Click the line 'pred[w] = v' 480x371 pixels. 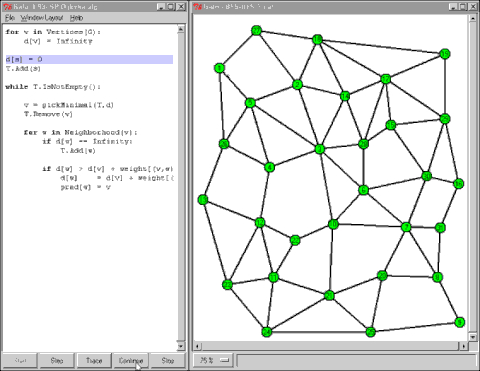(85, 187)
